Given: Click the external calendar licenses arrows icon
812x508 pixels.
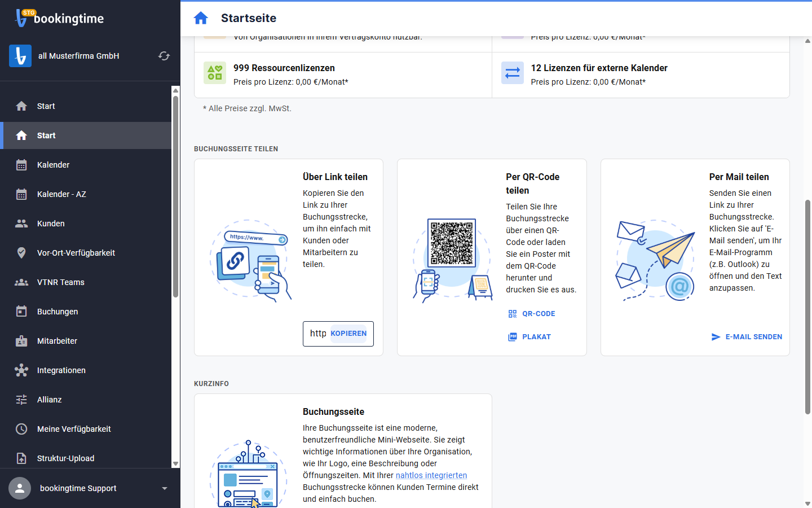Looking at the screenshot, I should pyautogui.click(x=513, y=73).
